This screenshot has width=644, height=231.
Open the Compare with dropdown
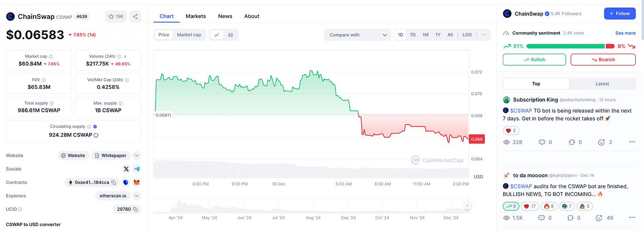[357, 35]
